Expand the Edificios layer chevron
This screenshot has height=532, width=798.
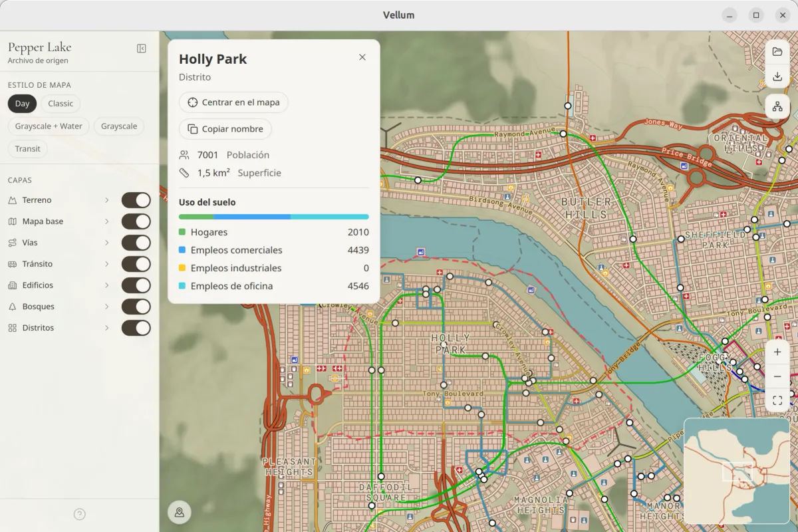pos(106,285)
